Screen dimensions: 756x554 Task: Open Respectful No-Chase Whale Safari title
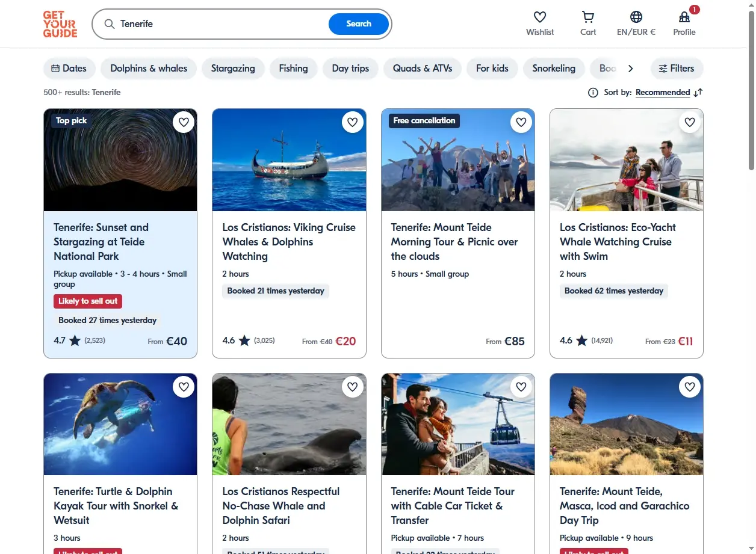281,506
